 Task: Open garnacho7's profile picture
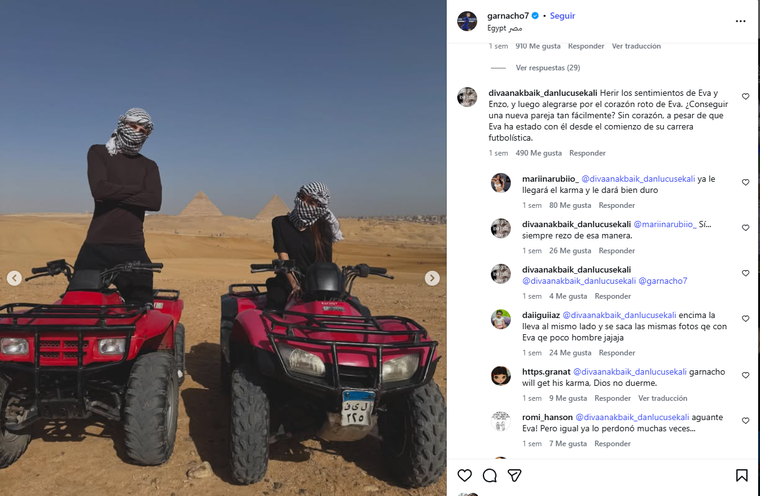tap(467, 21)
